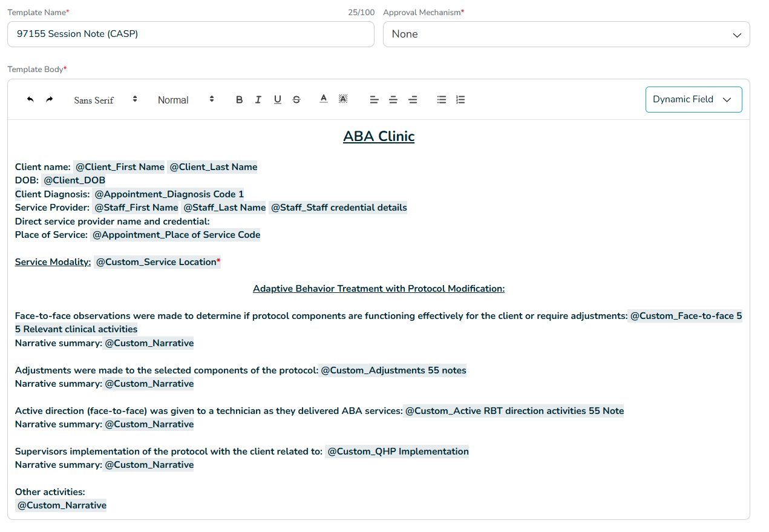Insert a bulleted list
Viewport: 769px width, 532px height.
[442, 100]
